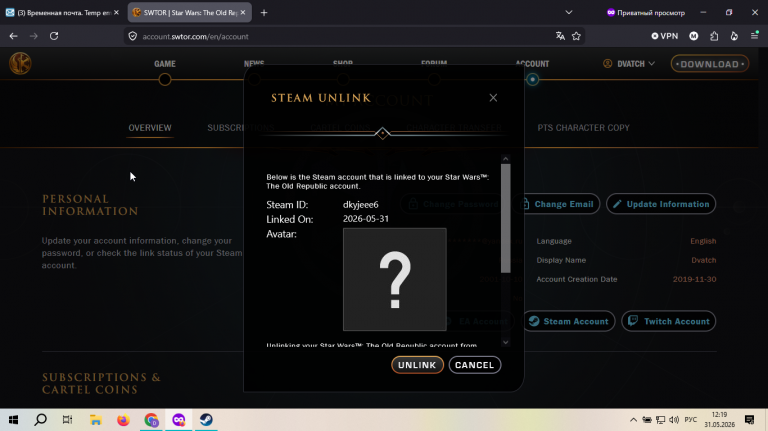
Task: Click the translate page icon
Action: coord(560,36)
